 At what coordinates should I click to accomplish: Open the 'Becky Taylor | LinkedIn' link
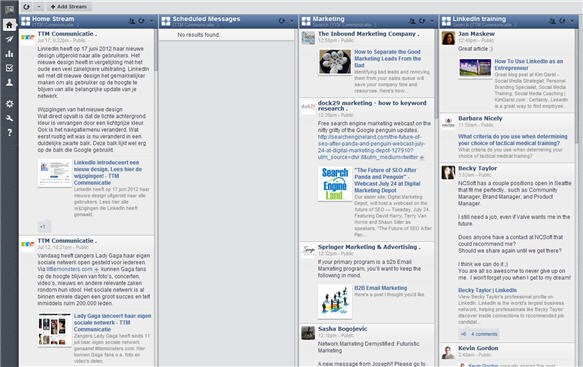click(487, 290)
